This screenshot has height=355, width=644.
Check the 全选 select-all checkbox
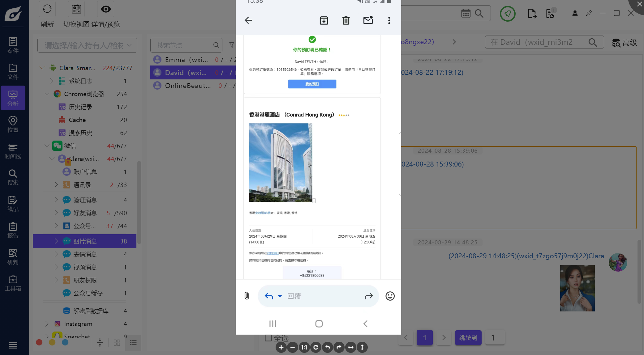coord(268,338)
